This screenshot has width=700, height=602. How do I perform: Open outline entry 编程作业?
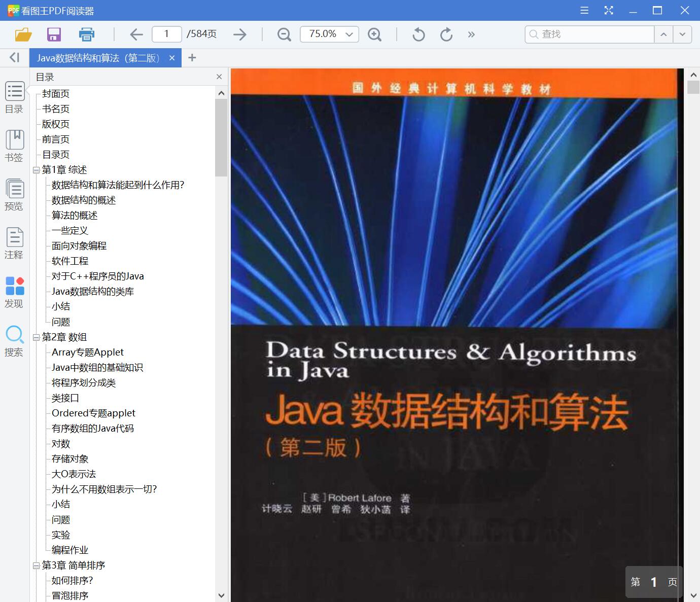pyautogui.click(x=70, y=550)
